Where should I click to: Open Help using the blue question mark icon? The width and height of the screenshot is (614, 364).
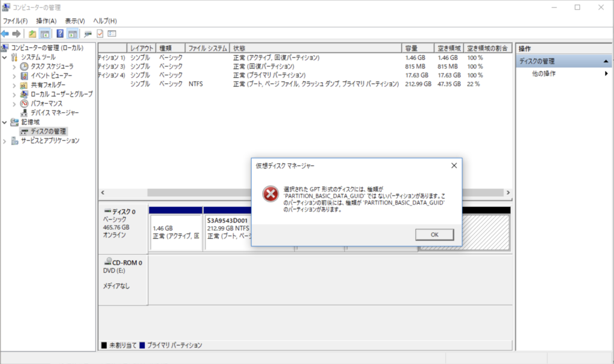(60, 33)
